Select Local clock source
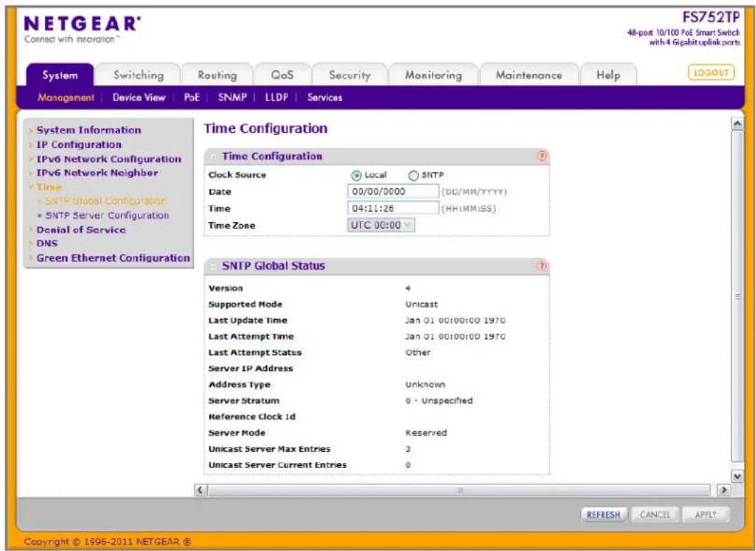 tap(356, 176)
